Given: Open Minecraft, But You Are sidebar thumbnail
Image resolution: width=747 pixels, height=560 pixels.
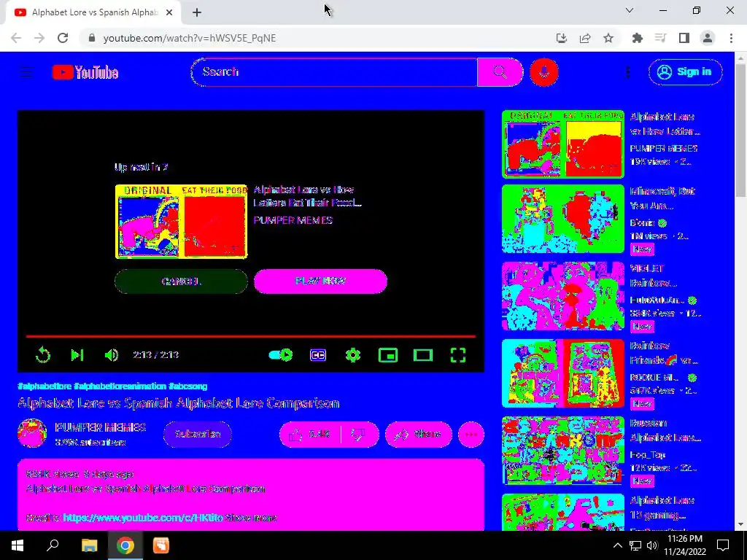Looking at the screenshot, I should coord(562,219).
